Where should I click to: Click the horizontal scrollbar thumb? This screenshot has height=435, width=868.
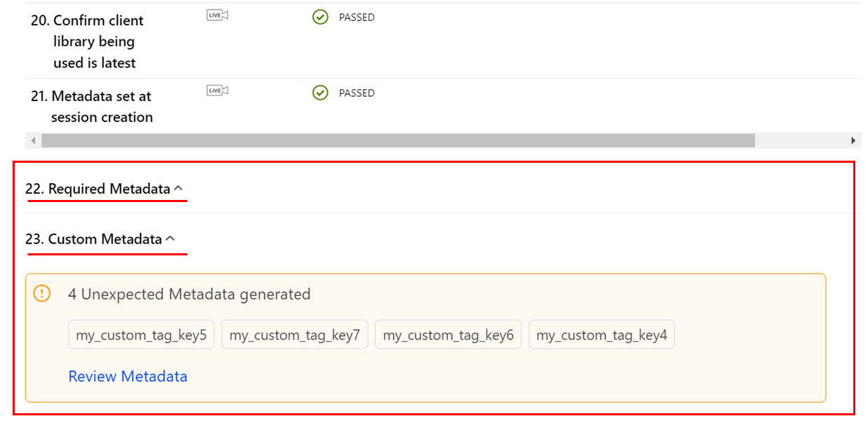coord(397,140)
